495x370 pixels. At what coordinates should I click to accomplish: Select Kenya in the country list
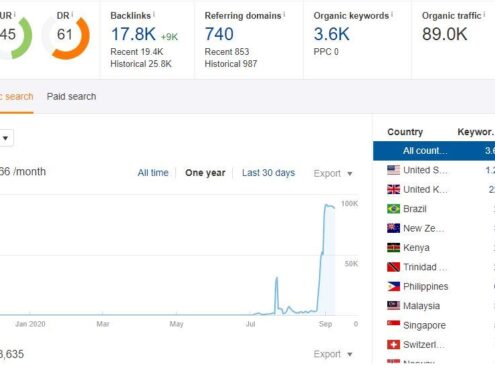point(434,247)
